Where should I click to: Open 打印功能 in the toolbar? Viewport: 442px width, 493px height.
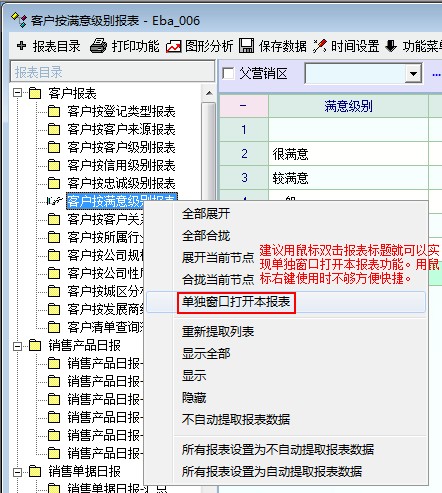click(x=135, y=46)
